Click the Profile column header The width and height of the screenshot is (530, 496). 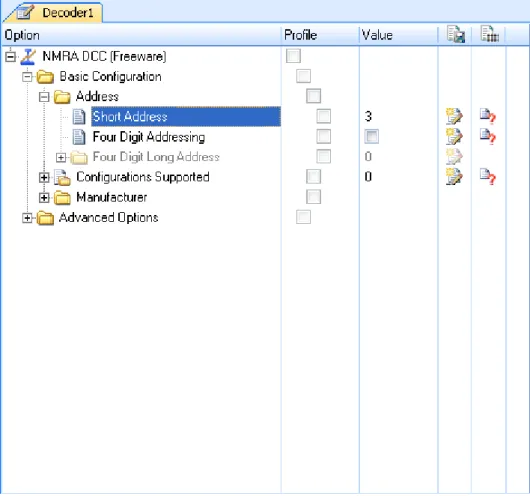pyautogui.click(x=320, y=35)
